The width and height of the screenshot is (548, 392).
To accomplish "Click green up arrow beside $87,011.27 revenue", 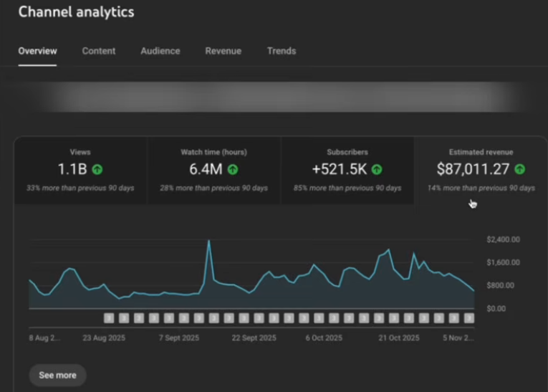I will [520, 170].
